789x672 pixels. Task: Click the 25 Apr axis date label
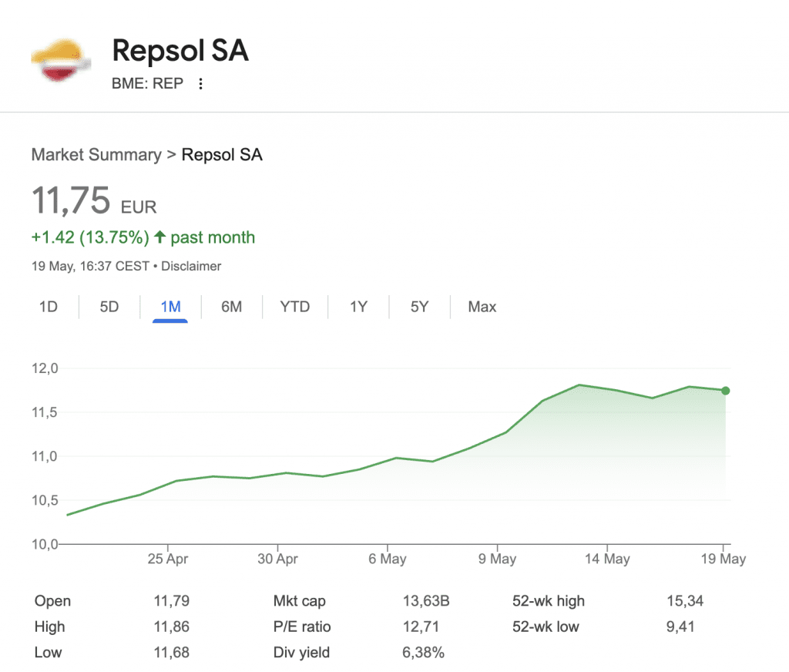167,559
